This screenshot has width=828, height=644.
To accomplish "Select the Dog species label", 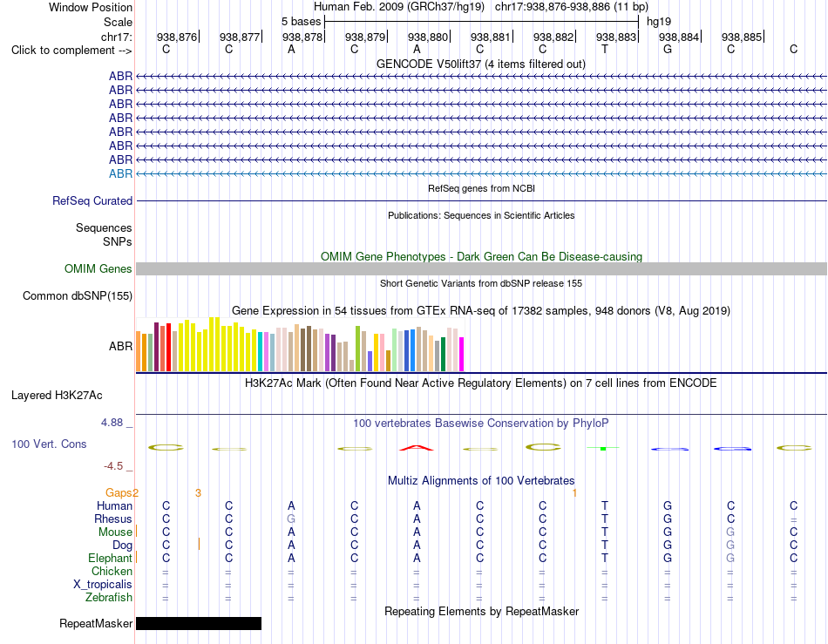I will coord(122,546).
